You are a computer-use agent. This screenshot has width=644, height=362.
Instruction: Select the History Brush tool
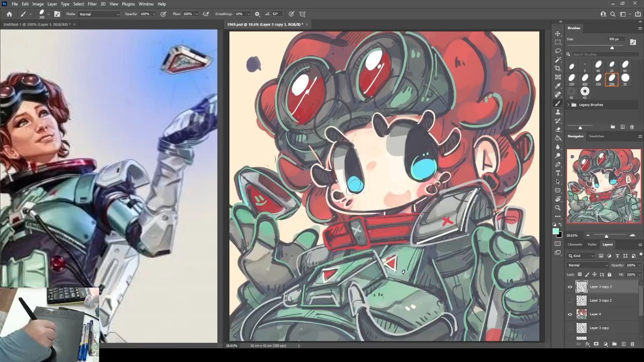(x=558, y=121)
